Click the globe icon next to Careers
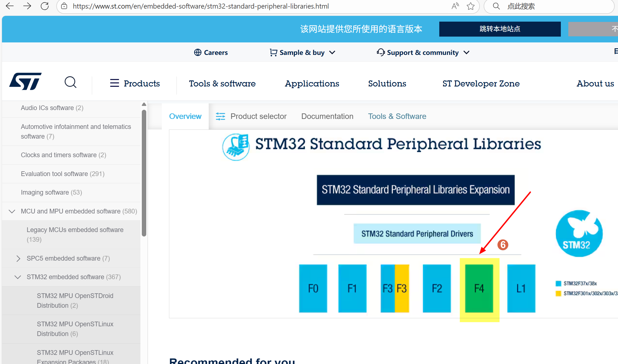Screen dimensions: 618x364 pyautogui.click(x=198, y=52)
